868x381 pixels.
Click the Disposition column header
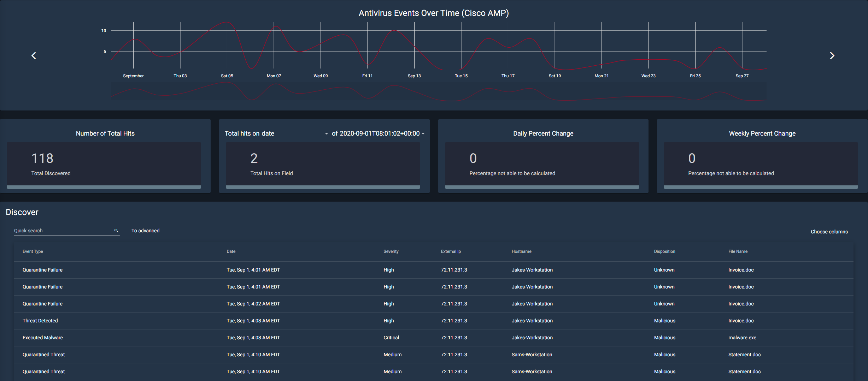point(664,251)
